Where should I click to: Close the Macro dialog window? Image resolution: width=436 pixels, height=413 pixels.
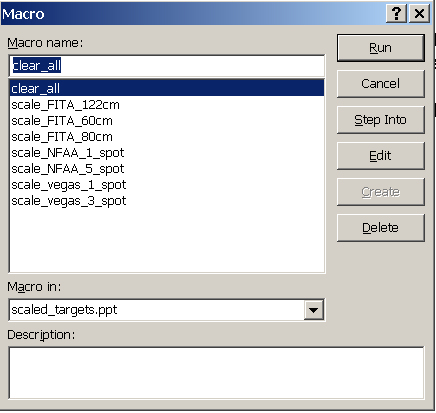(419, 14)
